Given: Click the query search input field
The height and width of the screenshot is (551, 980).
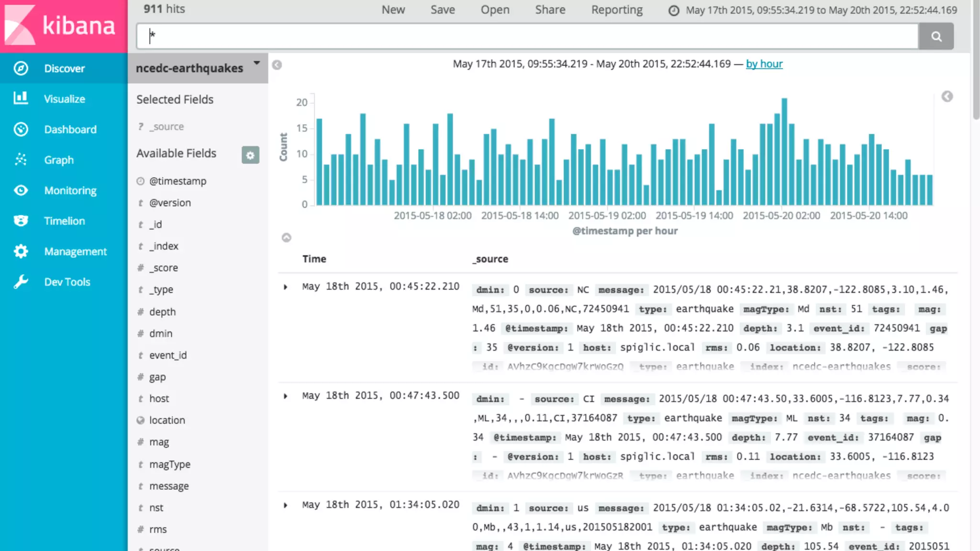Looking at the screenshot, I should pos(526,36).
